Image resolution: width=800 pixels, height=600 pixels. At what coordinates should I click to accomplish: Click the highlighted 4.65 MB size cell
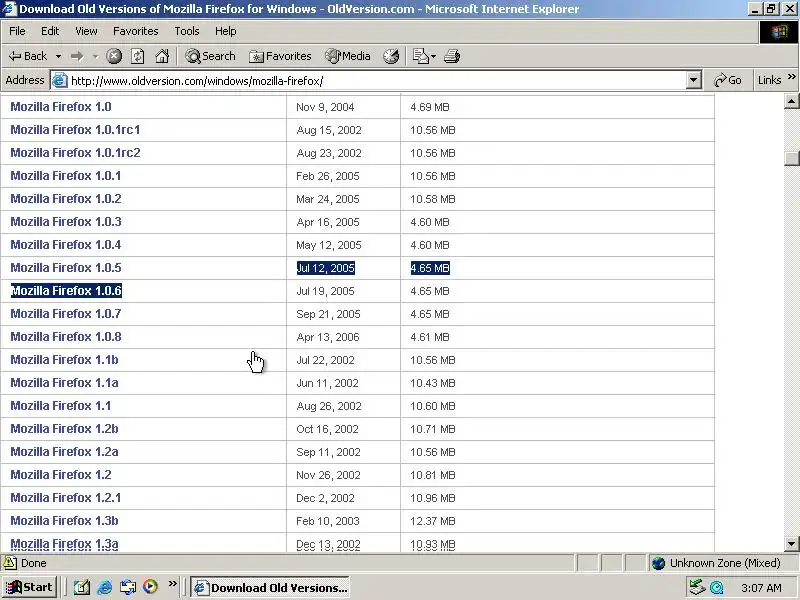[x=430, y=268]
